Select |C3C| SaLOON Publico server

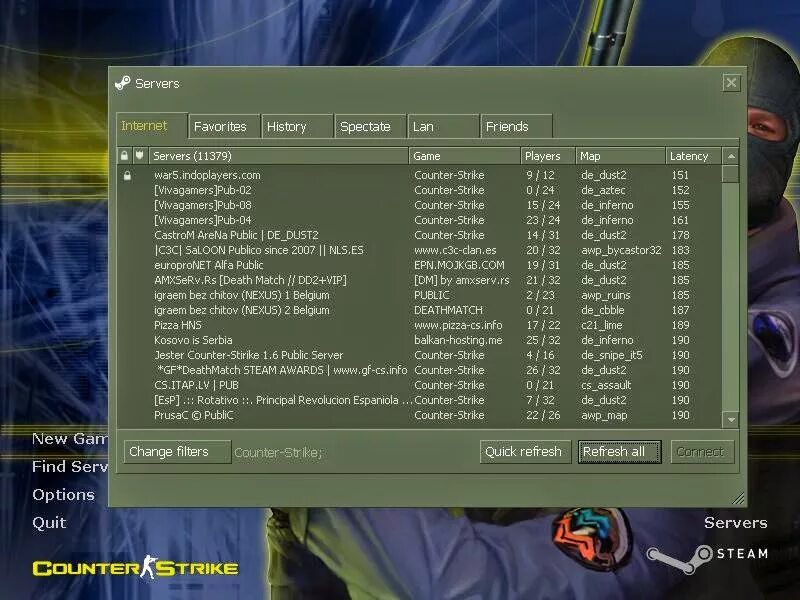[419, 250]
